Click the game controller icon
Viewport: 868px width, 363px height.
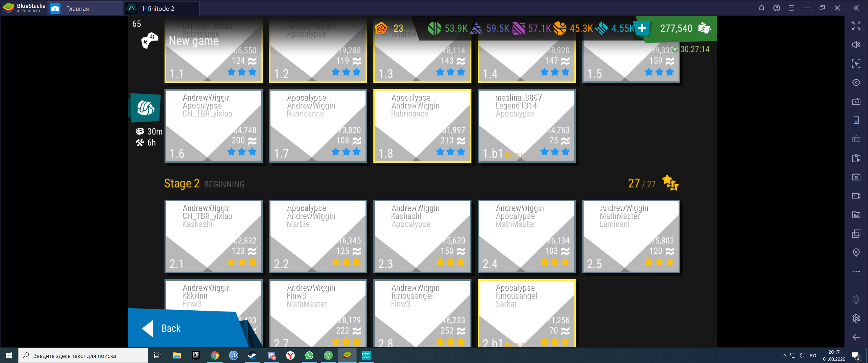[x=149, y=40]
